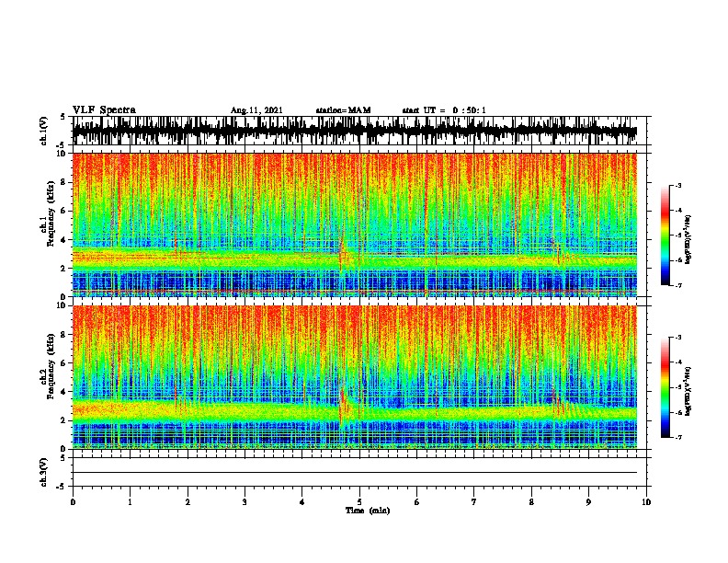Click the "VLF Spectra" title text
Screen dimensions: 728x563
pyautogui.click(x=104, y=110)
